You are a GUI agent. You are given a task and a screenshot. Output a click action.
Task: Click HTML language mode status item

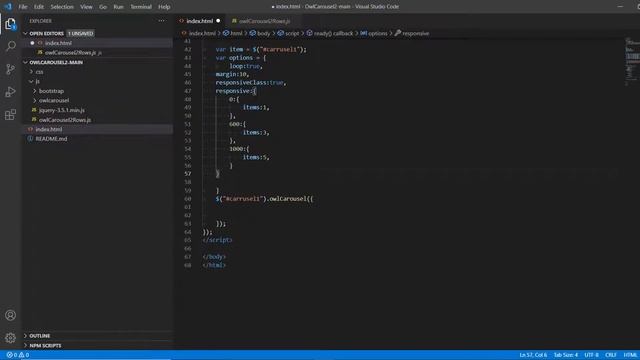click(630, 355)
